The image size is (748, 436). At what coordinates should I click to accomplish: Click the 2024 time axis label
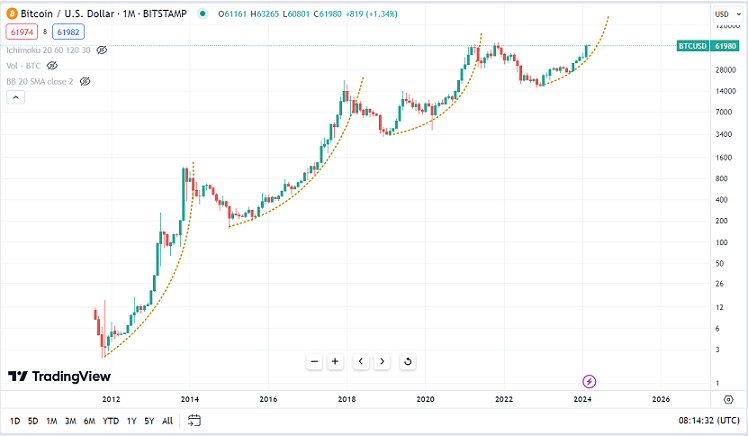[582, 399]
